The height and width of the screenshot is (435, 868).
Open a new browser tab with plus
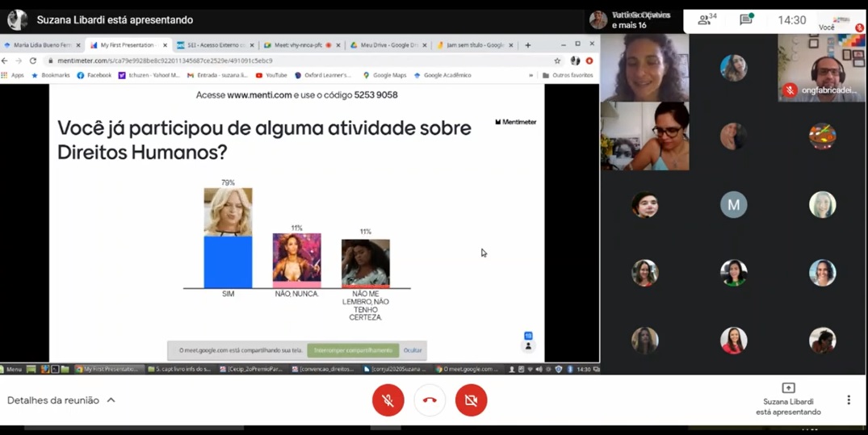pyautogui.click(x=528, y=45)
